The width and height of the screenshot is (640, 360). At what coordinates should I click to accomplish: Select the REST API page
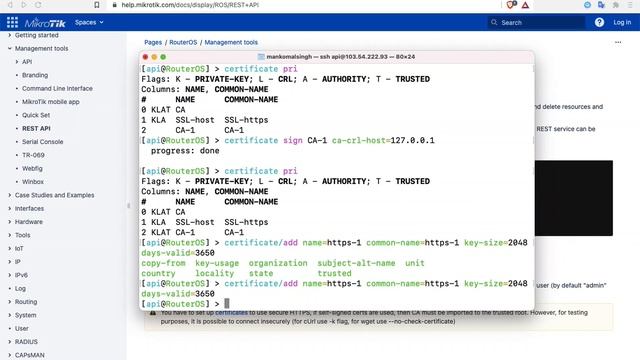point(36,128)
